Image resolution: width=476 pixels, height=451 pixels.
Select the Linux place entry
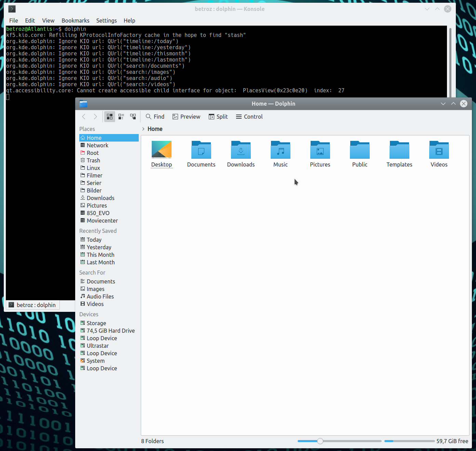click(109, 168)
